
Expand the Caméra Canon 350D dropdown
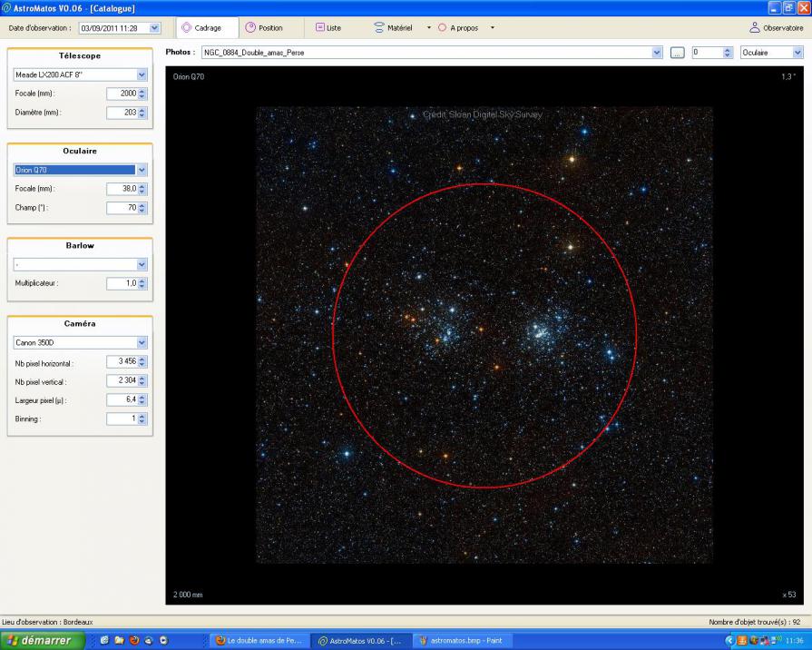[x=142, y=342]
